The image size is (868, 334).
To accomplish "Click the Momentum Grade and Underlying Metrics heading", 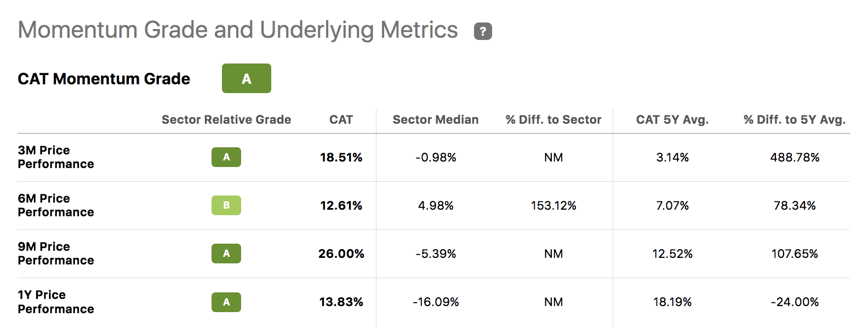I will click(238, 30).
